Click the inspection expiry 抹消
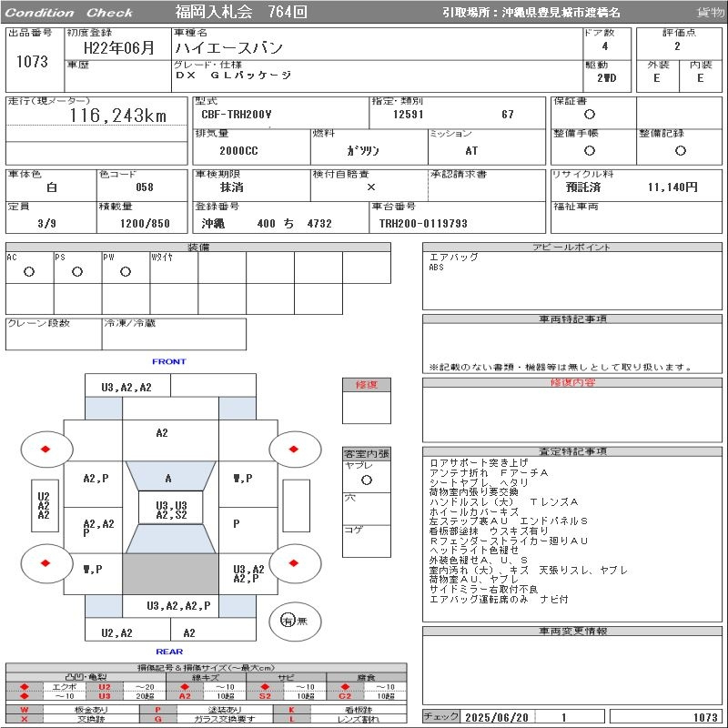The height and width of the screenshot is (728, 728). click(x=232, y=187)
